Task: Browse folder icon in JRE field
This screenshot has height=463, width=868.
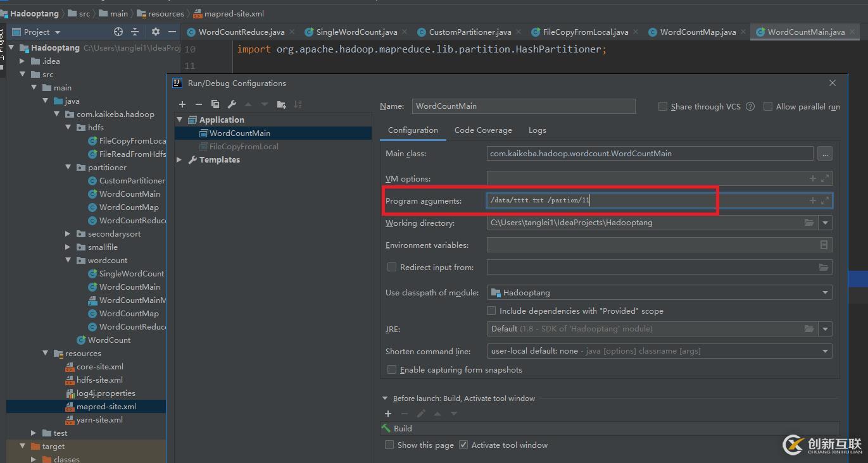Action: [809, 329]
